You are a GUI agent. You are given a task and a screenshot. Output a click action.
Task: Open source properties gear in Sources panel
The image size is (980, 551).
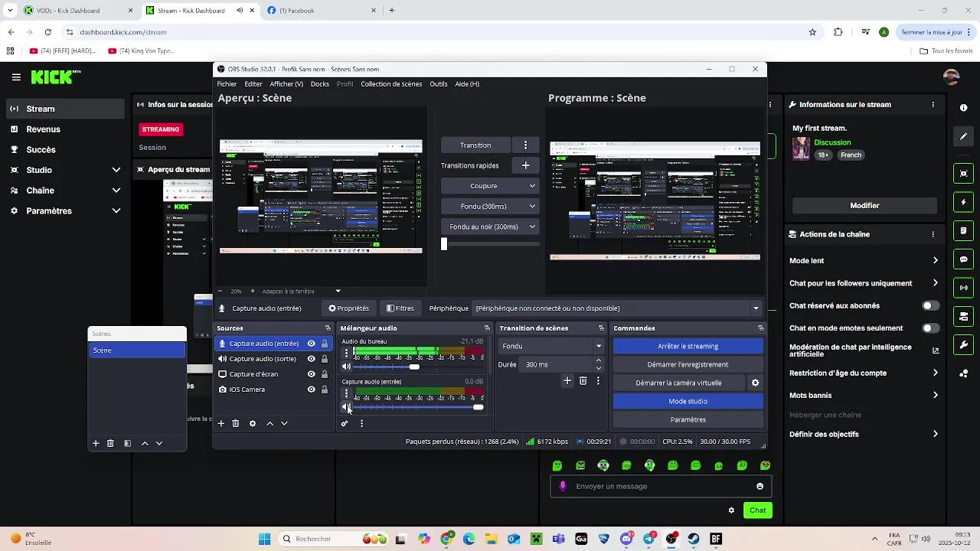coord(253,423)
